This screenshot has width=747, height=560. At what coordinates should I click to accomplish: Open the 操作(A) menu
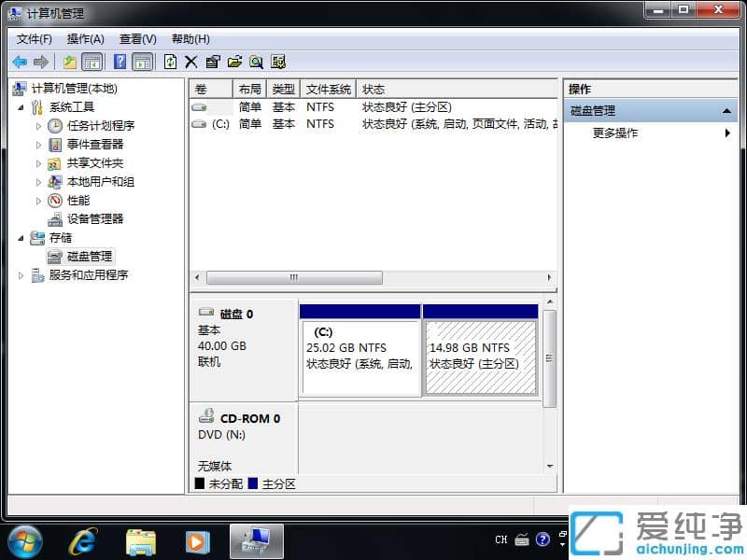tap(85, 39)
